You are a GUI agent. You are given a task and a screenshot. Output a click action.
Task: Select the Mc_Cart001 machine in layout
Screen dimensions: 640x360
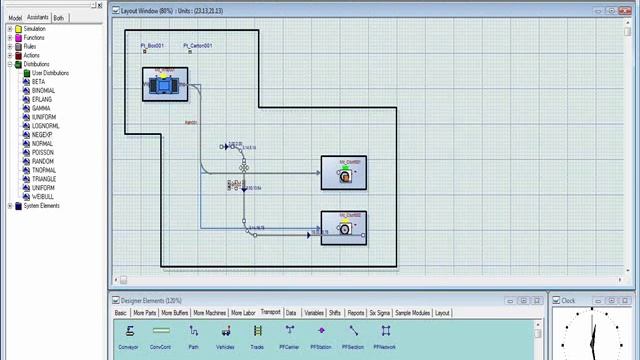344,173
